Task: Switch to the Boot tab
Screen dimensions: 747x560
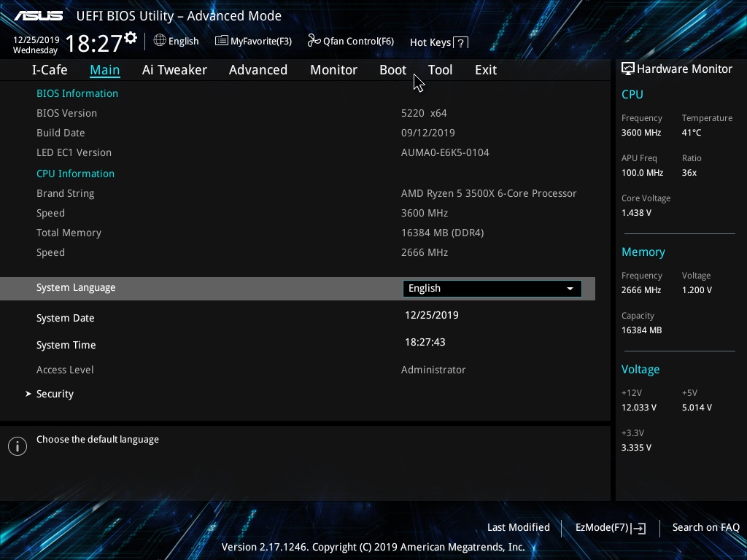Action: (x=393, y=69)
